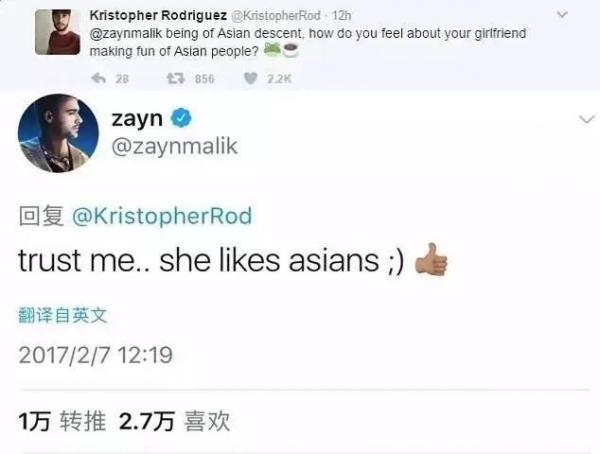Click the tea cup emoji

point(290,50)
